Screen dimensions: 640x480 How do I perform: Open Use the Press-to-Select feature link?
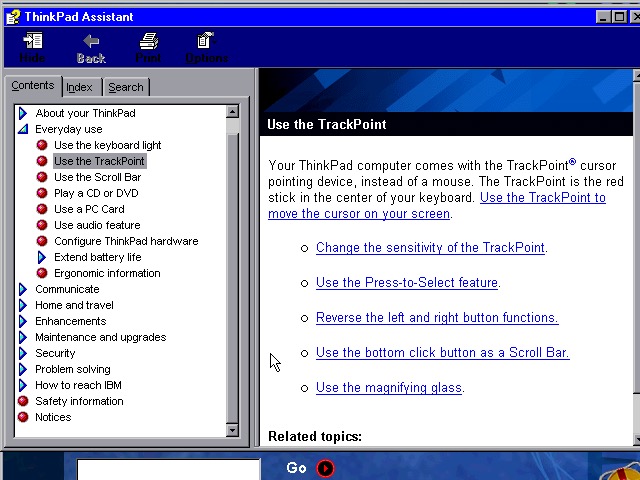click(407, 282)
